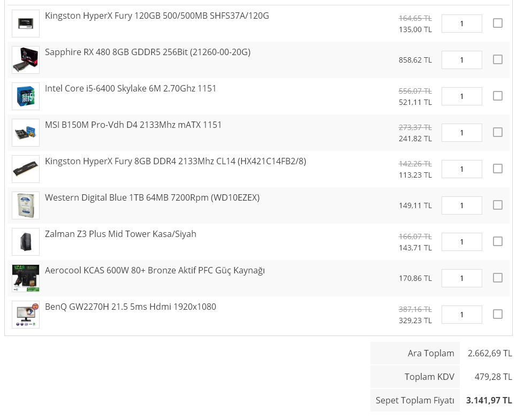The width and height of the screenshot is (524, 420).
Task: Open the BenQ GW2270H 21.5 monitor link
Action: pos(130,307)
